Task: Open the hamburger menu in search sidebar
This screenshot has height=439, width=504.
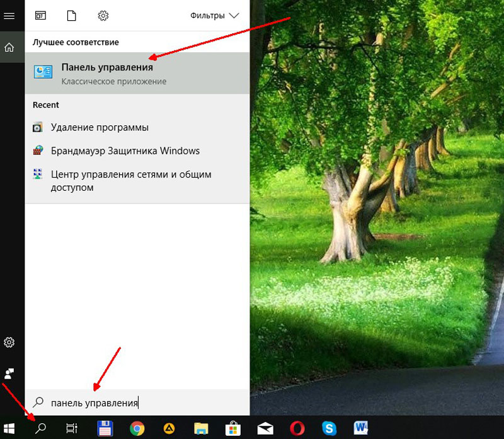Action: (9, 15)
